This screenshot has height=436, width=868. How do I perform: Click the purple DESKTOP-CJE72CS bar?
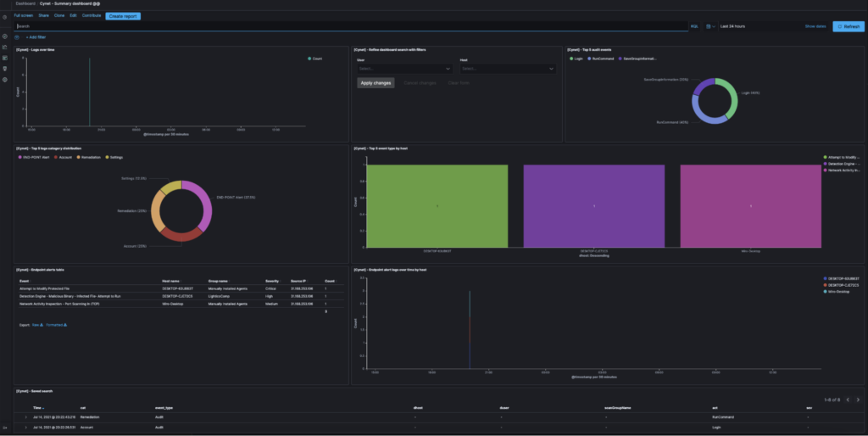point(594,206)
